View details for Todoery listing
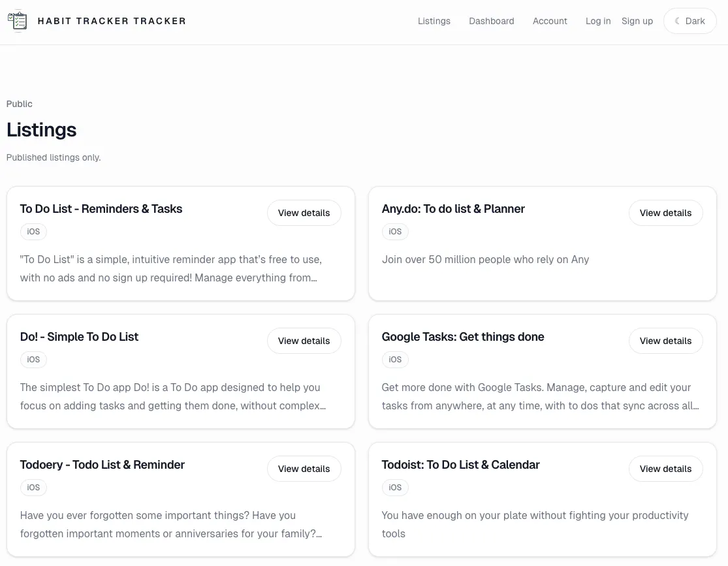Image resolution: width=728 pixels, height=566 pixels. point(304,469)
